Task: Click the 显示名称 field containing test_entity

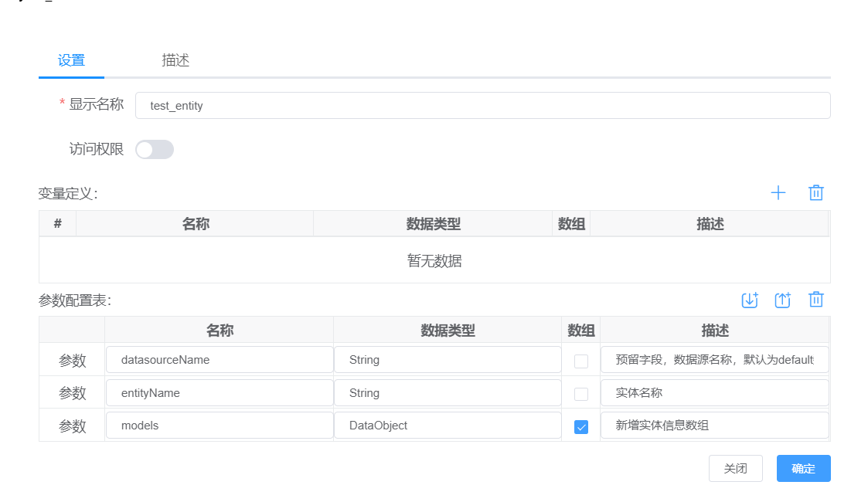Action: (x=482, y=106)
